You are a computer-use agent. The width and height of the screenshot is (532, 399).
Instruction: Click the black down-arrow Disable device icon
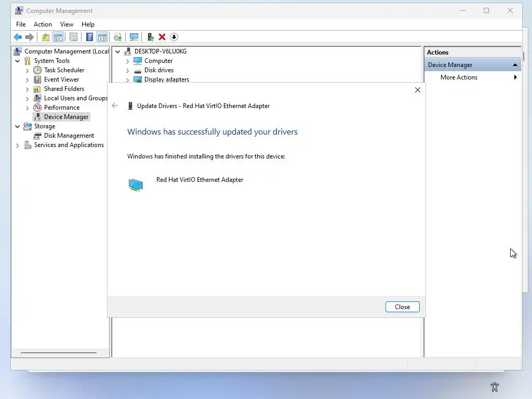point(174,37)
